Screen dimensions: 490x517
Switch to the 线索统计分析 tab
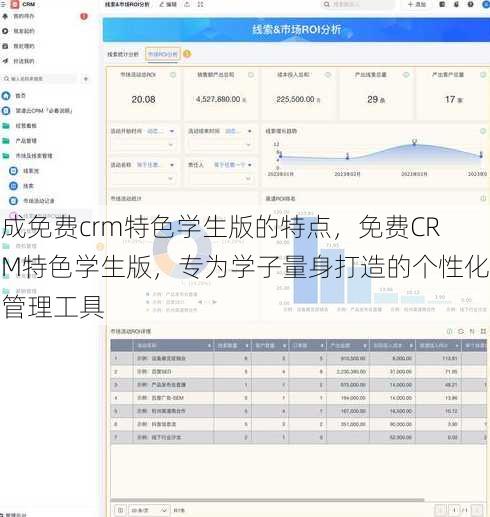[123, 54]
